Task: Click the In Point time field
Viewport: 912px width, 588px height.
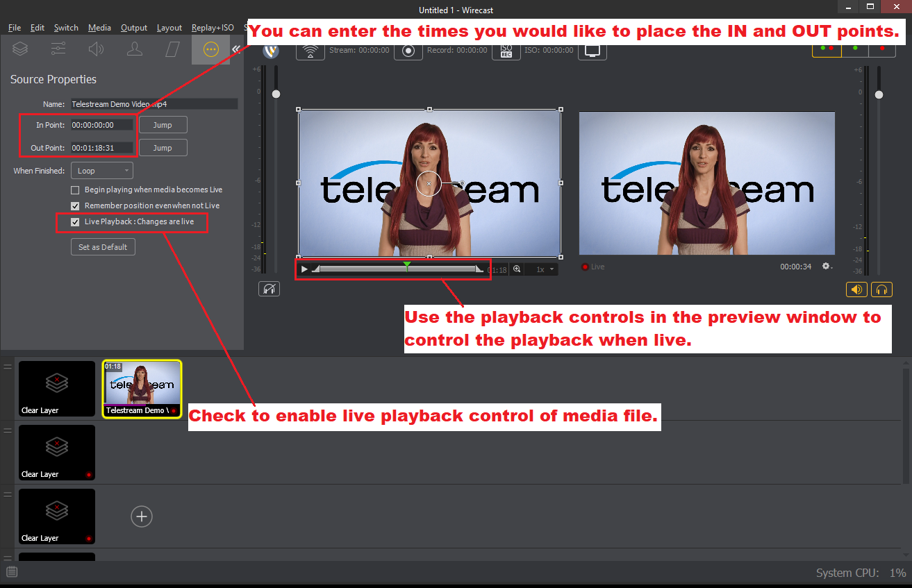Action: tap(101, 125)
